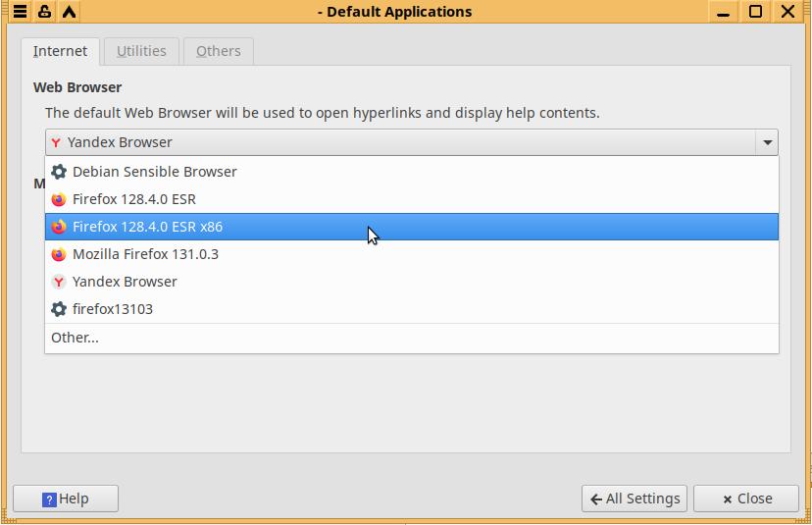The height and width of the screenshot is (525, 812).
Task: Click the Help button
Action: (x=66, y=499)
